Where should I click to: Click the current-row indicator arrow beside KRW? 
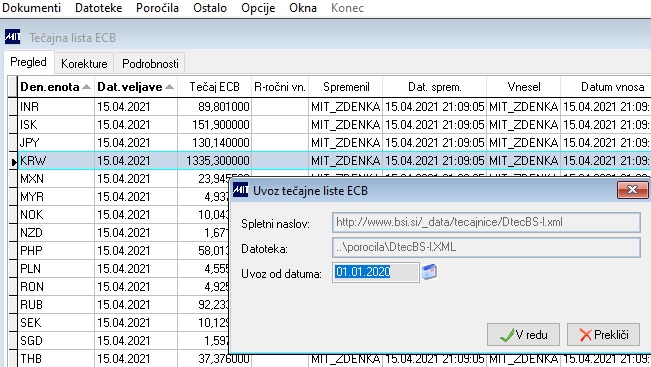[x=13, y=161]
